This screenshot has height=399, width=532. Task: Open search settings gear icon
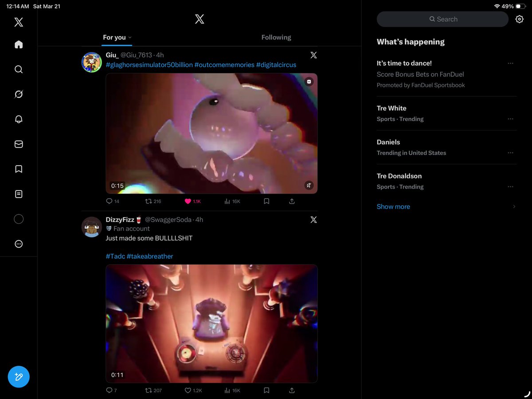[x=519, y=19]
